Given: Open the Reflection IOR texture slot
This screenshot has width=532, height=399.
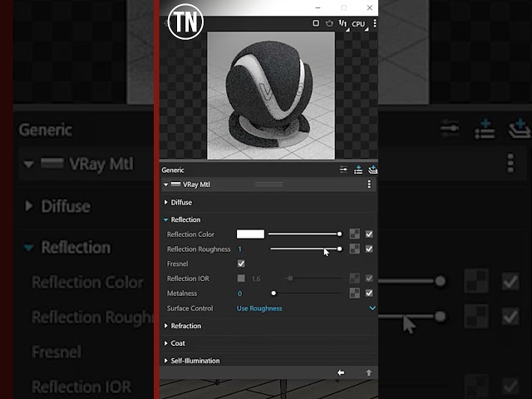Looking at the screenshot, I should click(355, 278).
